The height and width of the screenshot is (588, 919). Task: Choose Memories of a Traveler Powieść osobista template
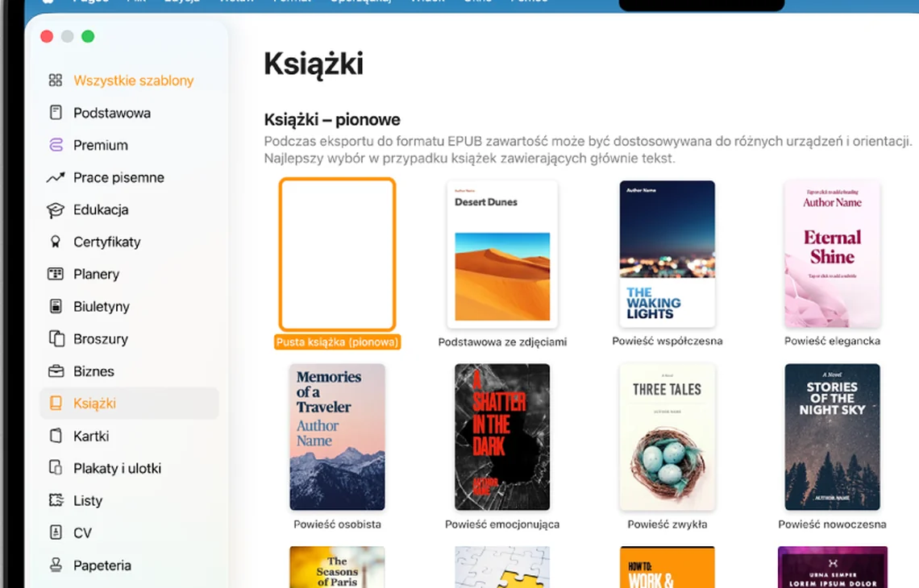[337, 437]
